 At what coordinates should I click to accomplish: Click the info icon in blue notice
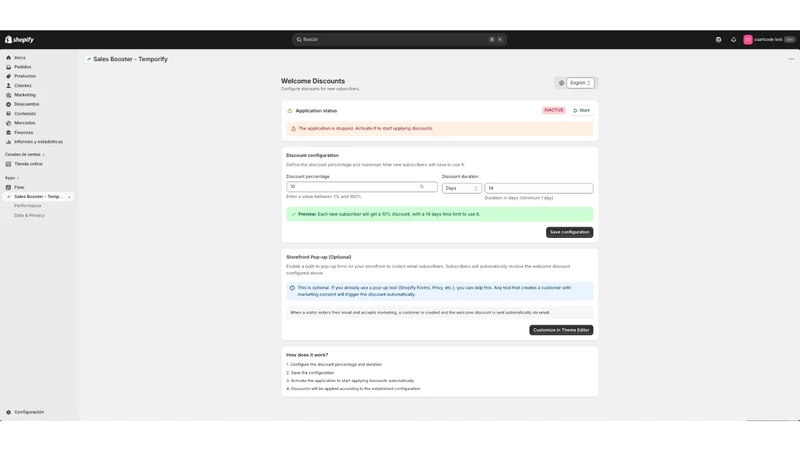[292, 288]
